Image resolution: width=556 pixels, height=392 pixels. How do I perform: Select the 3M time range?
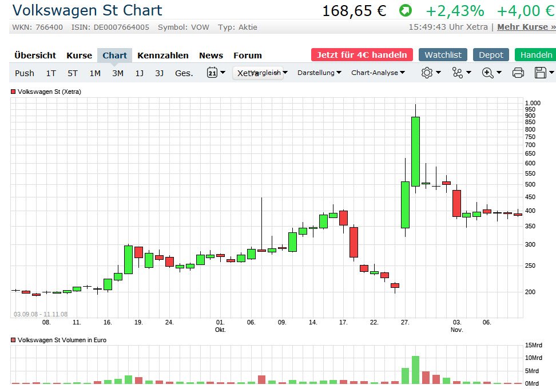click(118, 73)
